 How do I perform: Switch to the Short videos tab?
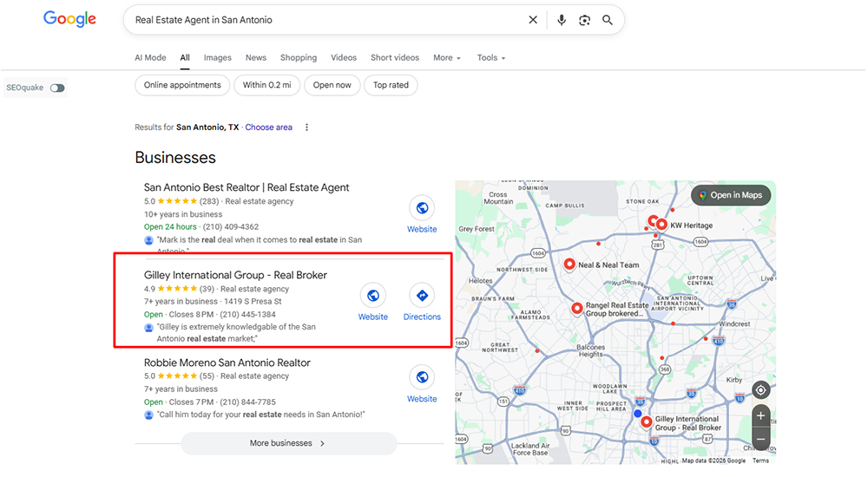(x=395, y=57)
